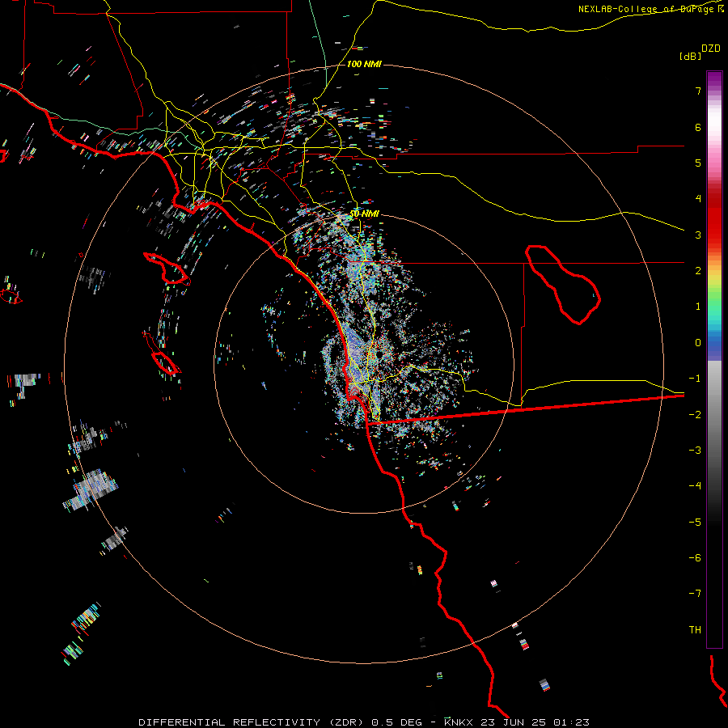Click the 50 NMI range ring label
The height and width of the screenshot is (728, 728).
tap(364, 214)
